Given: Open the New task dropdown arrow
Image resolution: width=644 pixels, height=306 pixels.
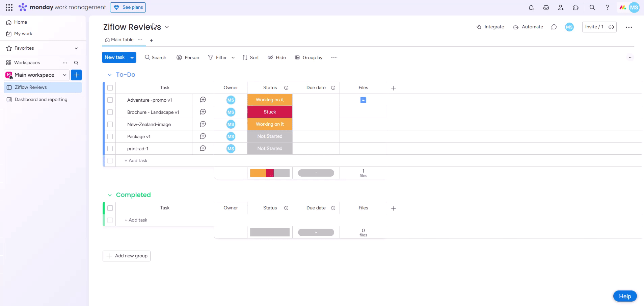Looking at the screenshot, I should coord(132,57).
